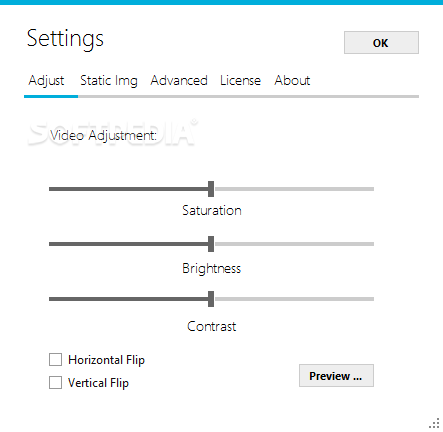This screenshot has width=443, height=432.
Task: Click the Horizontal Flip label text
Action: click(x=106, y=360)
